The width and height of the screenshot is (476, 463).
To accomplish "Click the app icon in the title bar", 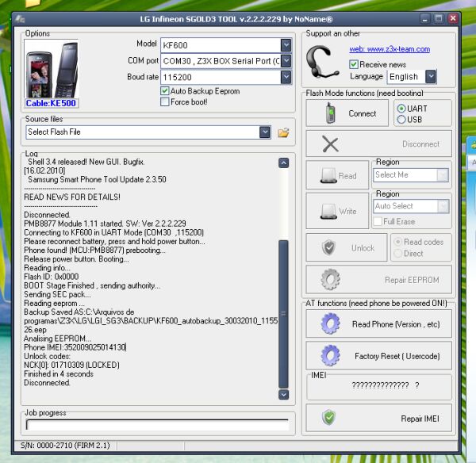I will click(x=20, y=19).
